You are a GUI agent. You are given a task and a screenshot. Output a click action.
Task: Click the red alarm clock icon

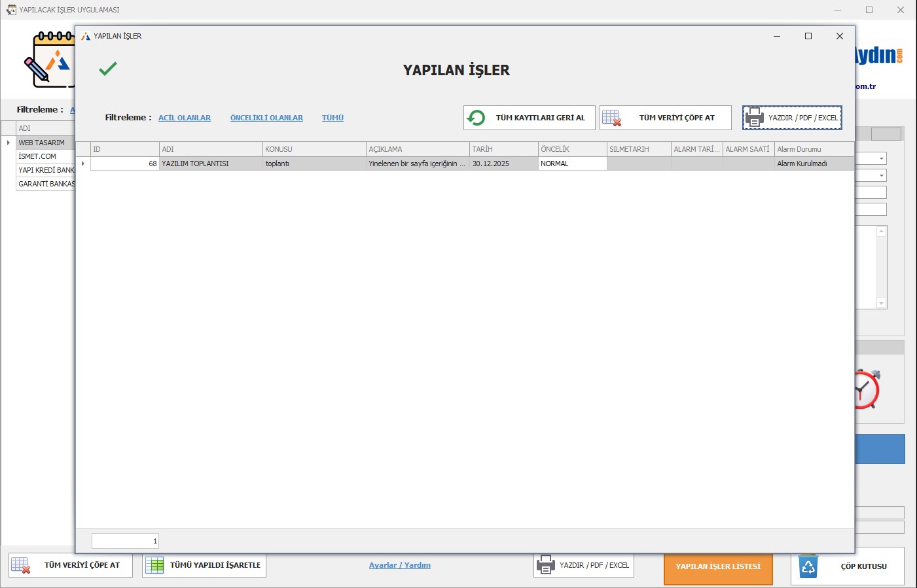(x=868, y=390)
